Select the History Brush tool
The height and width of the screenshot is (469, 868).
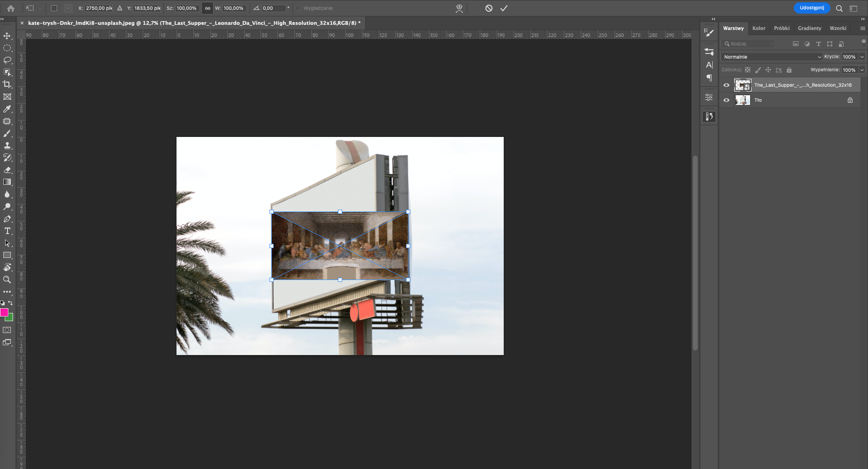(x=7, y=158)
